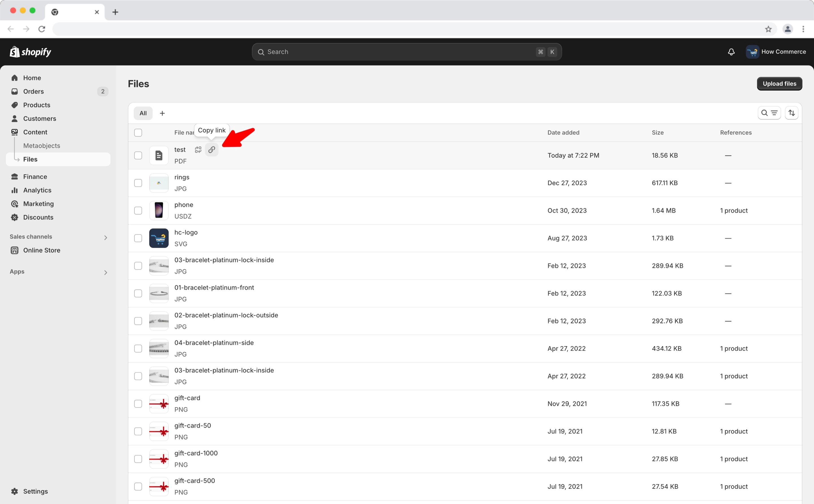Click the 1 product reference for phone
The height and width of the screenshot is (504, 814).
pos(734,211)
